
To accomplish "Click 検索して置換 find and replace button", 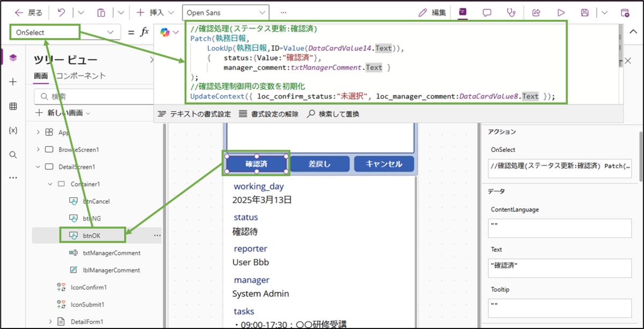I will [x=333, y=114].
